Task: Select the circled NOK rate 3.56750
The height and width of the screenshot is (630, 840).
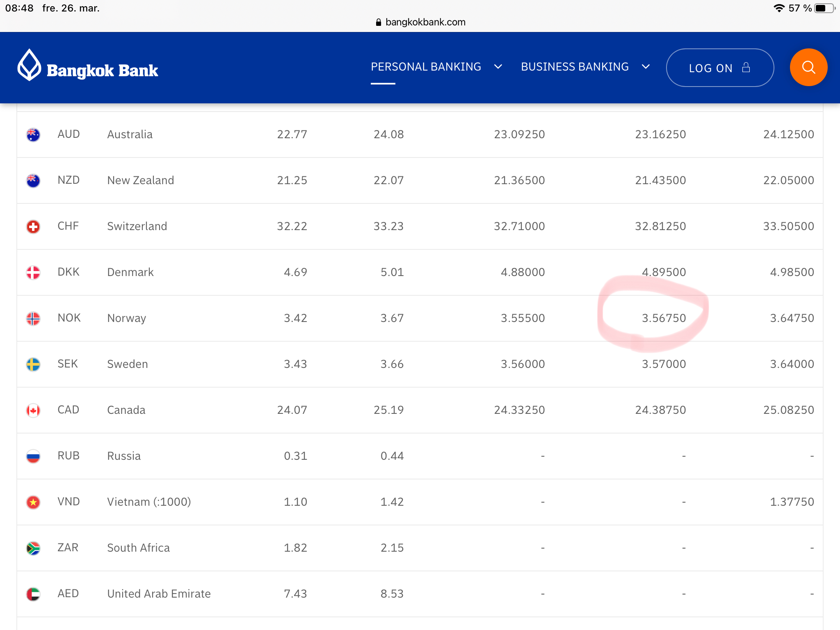Action: [664, 318]
